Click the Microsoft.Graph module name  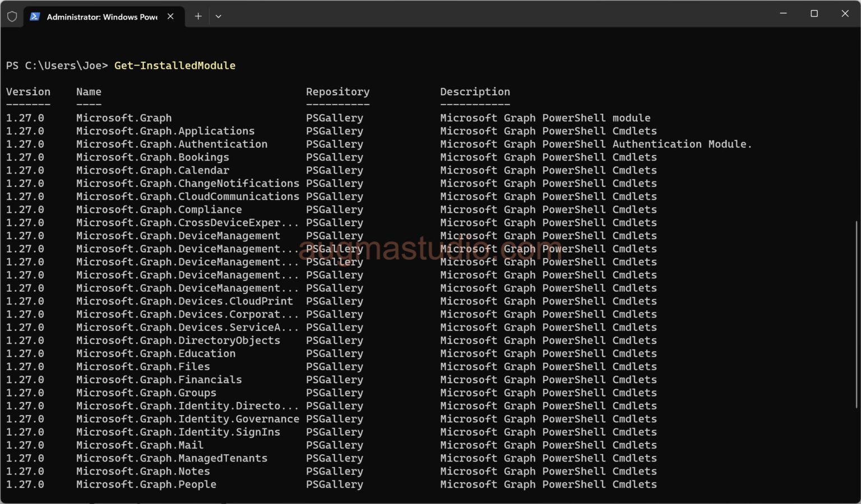click(124, 118)
